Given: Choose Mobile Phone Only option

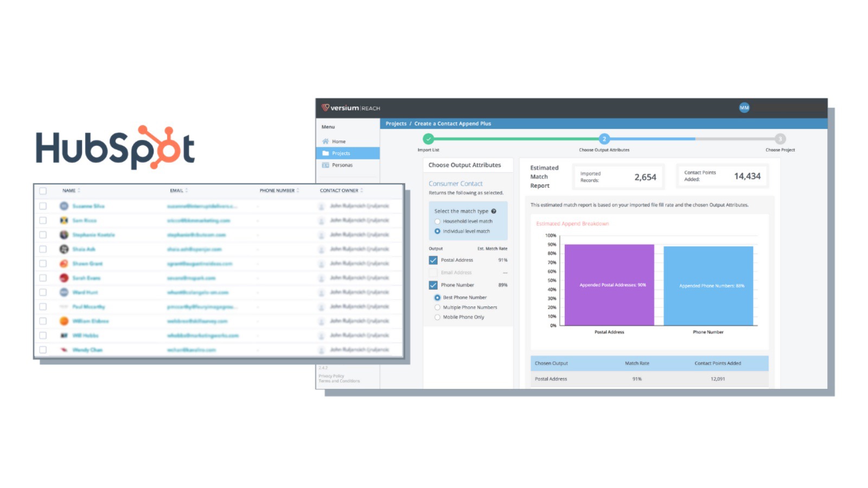Looking at the screenshot, I should [x=437, y=317].
